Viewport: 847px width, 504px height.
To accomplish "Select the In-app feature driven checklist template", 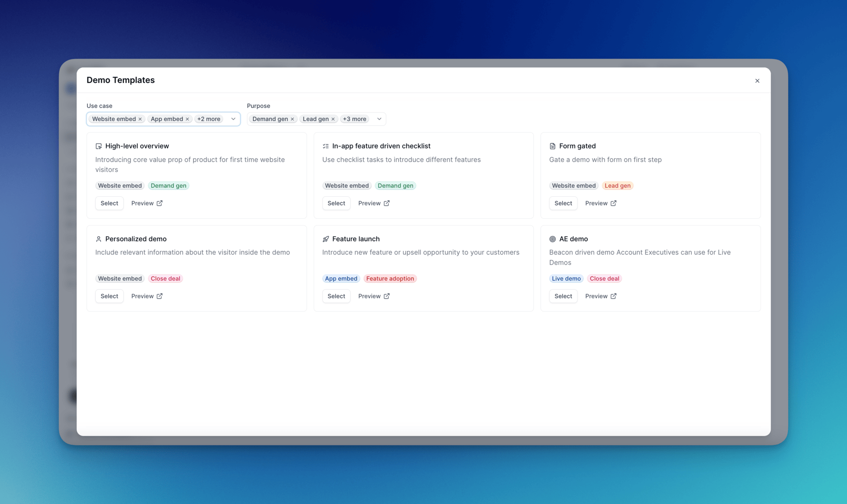I will (336, 203).
